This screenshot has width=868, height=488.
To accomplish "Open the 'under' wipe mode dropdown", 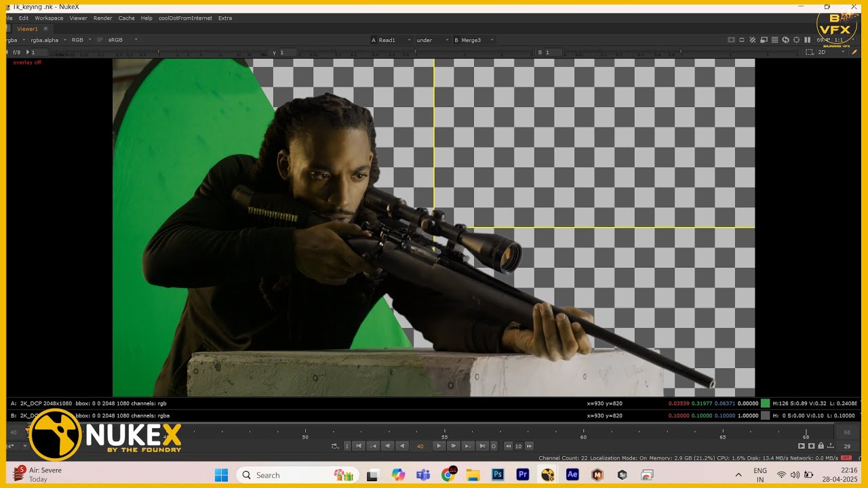I will pos(433,40).
